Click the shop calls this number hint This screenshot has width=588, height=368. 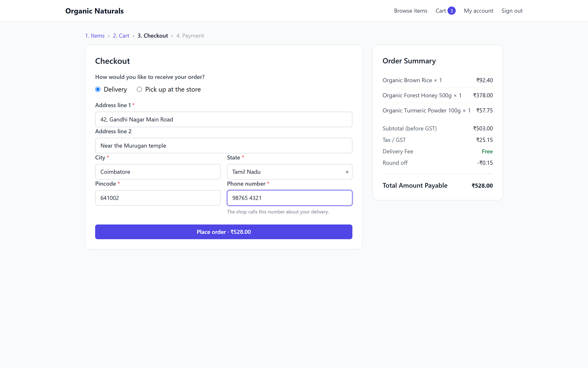(x=278, y=212)
